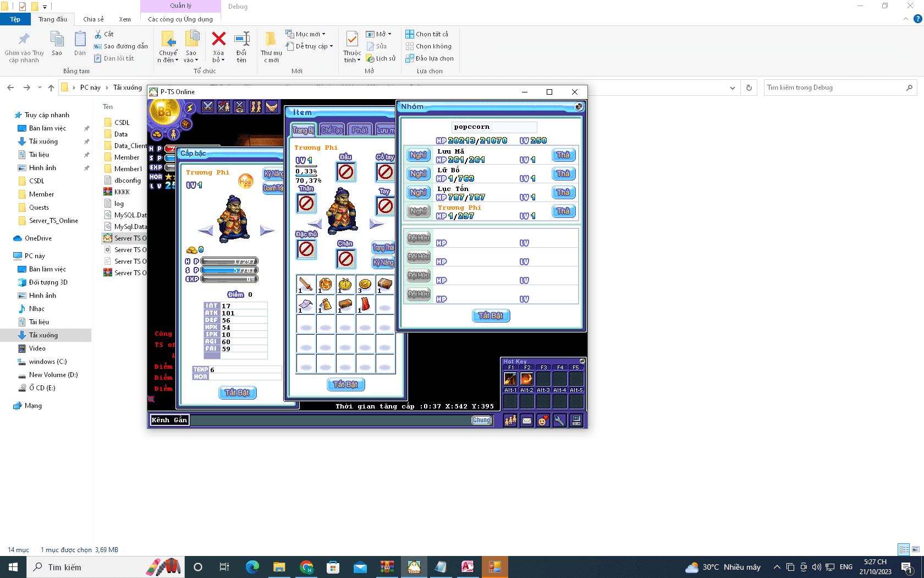
Task: Open the treasure chest item icon
Action: (x=186, y=124)
